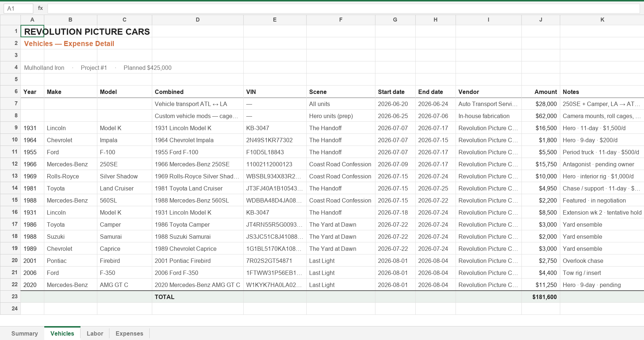
Task: Click the $11,250 amount cell
Action: tap(541, 285)
